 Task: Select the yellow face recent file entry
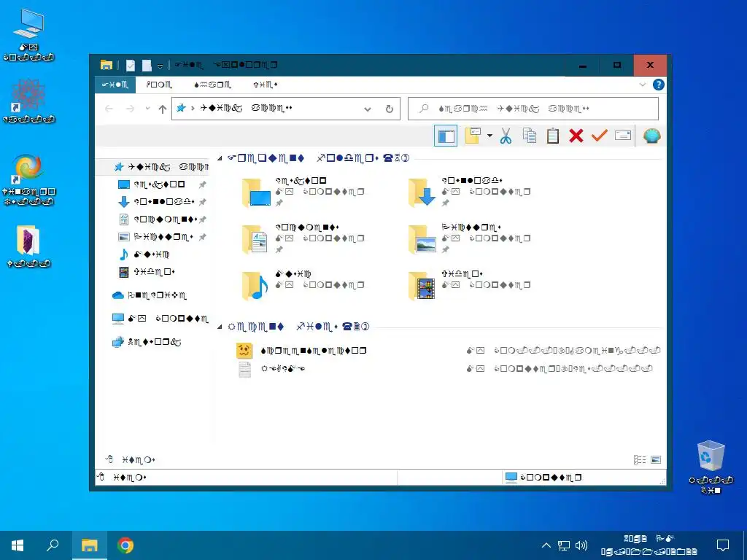tap(449, 351)
